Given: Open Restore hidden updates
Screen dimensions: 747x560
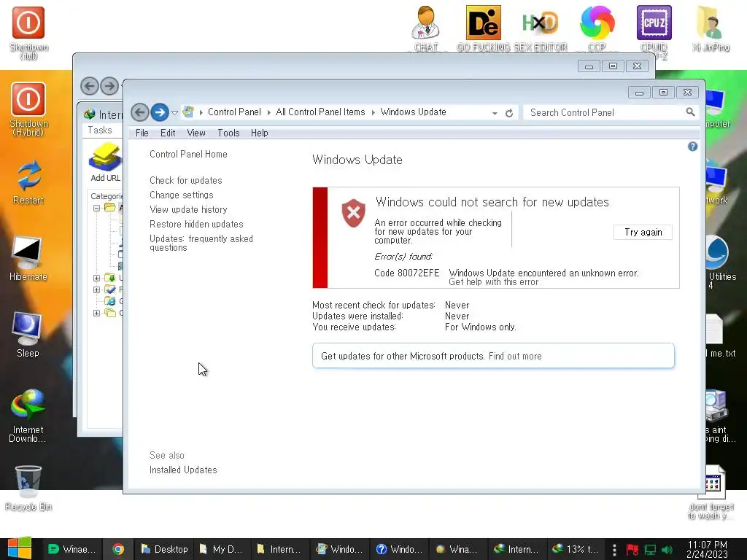Looking at the screenshot, I should 196,225.
